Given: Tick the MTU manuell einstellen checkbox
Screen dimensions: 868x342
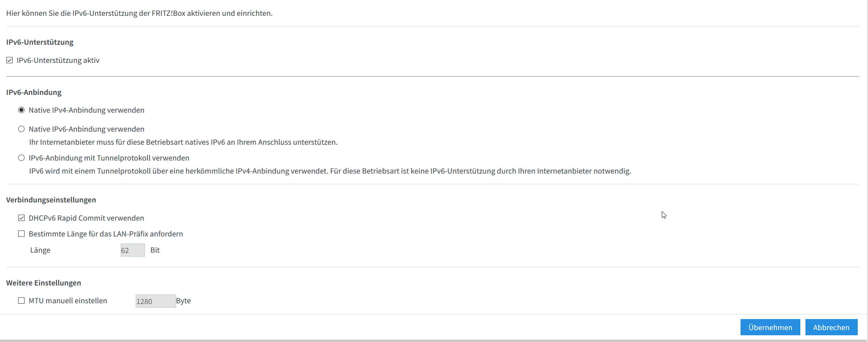Looking at the screenshot, I should point(21,300).
